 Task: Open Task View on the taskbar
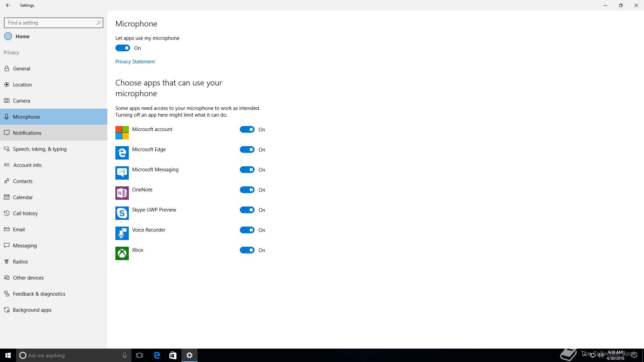[x=140, y=355]
